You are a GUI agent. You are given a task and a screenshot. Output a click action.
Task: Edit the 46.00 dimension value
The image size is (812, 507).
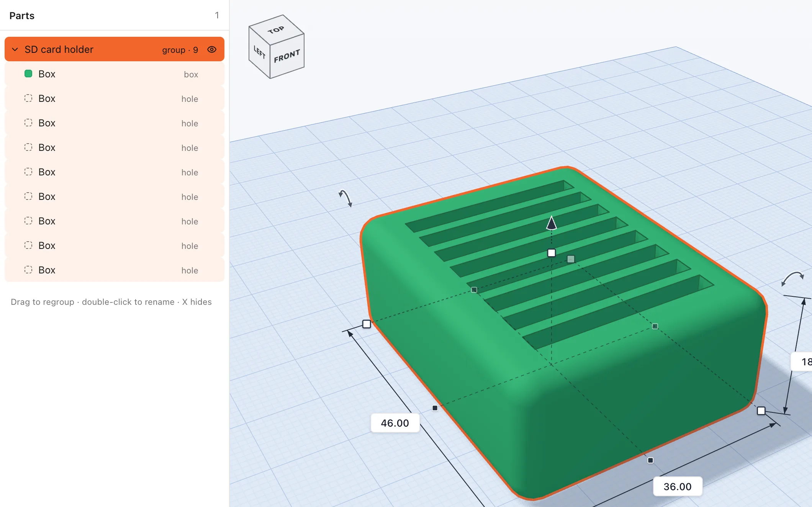pyautogui.click(x=395, y=423)
